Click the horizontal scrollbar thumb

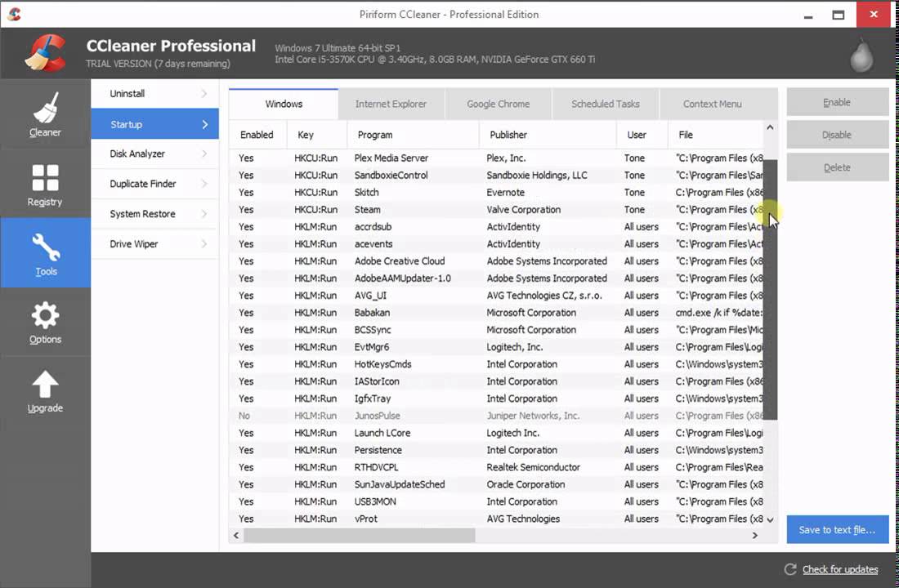pyautogui.click(x=360, y=535)
